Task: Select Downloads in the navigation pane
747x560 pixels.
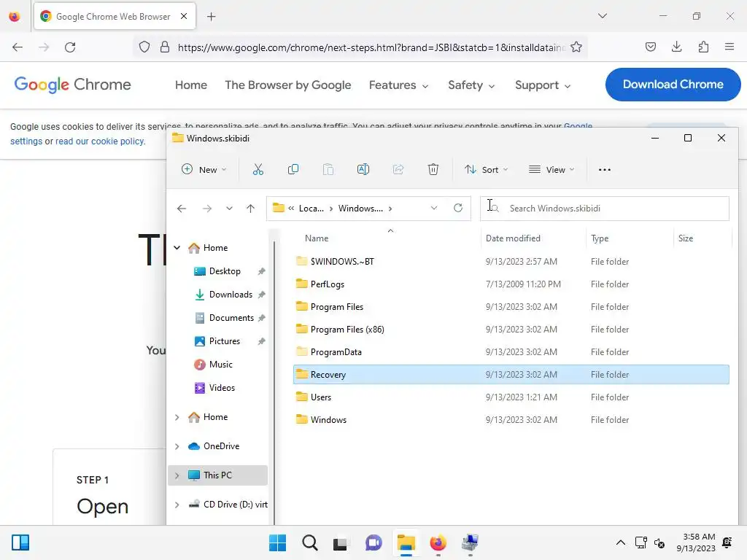Action: click(x=231, y=295)
